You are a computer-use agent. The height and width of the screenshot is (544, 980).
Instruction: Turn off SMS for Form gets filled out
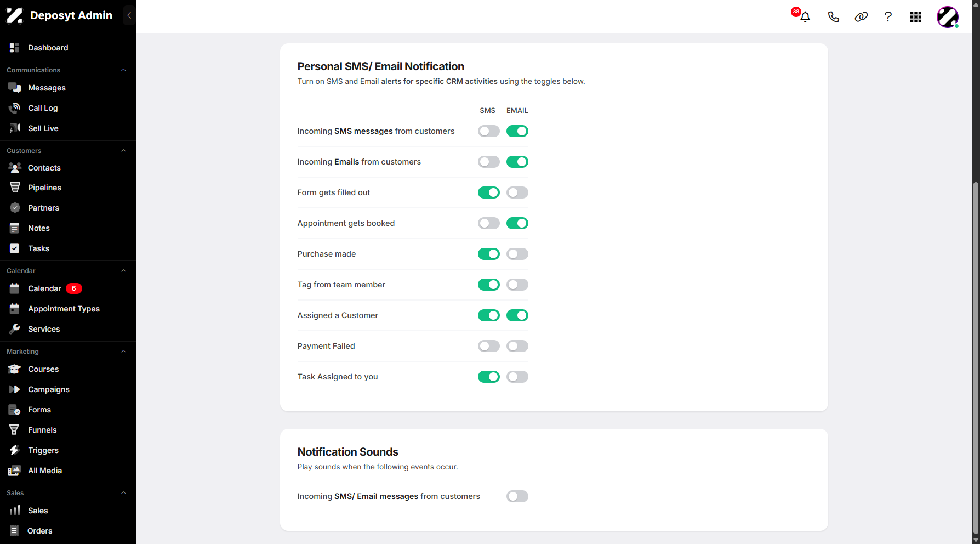tap(488, 192)
